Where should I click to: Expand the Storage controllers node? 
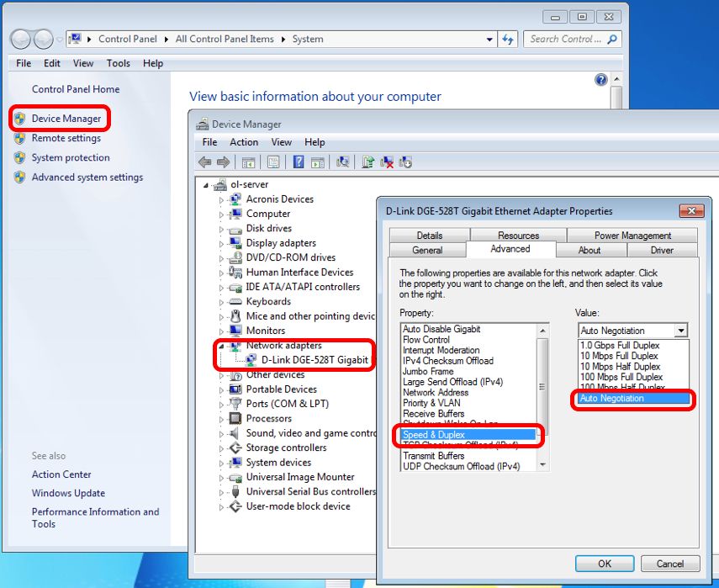pos(221,448)
